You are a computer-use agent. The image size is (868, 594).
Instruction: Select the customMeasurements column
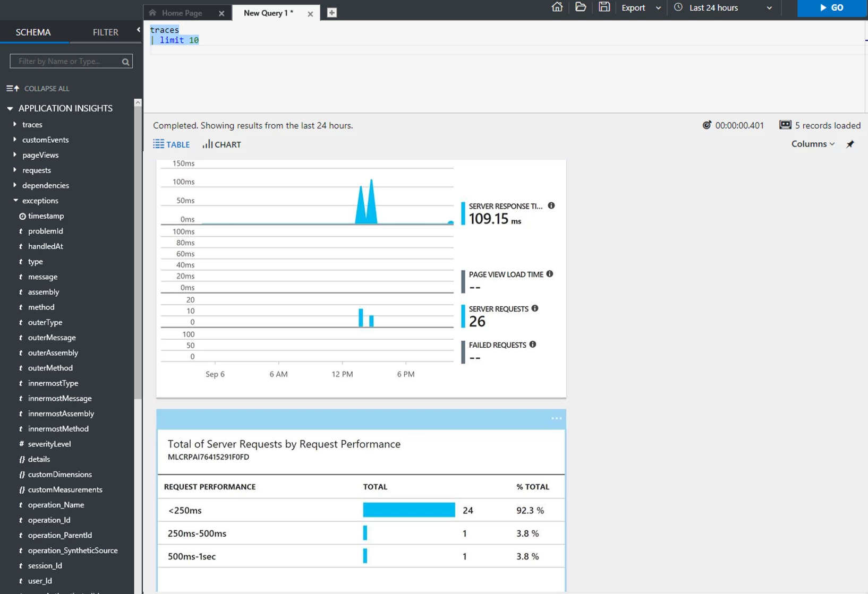pos(65,489)
